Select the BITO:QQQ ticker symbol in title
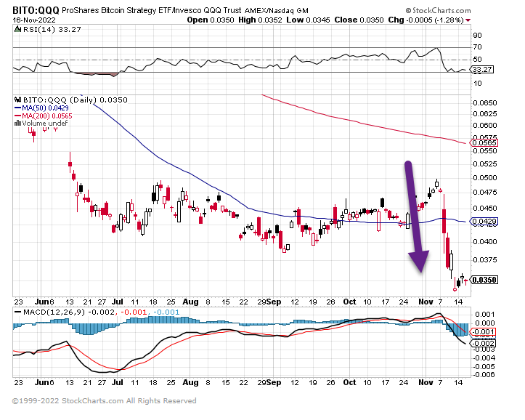 point(36,10)
